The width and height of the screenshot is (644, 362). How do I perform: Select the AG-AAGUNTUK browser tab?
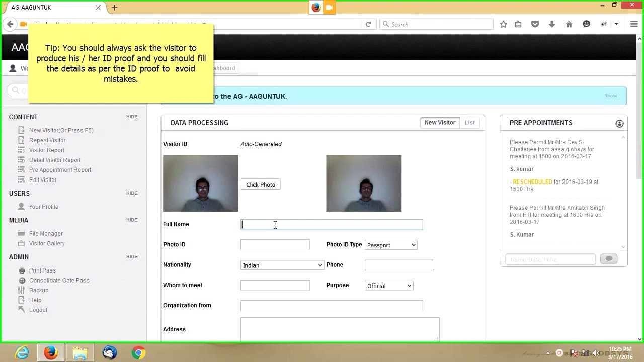click(x=53, y=8)
